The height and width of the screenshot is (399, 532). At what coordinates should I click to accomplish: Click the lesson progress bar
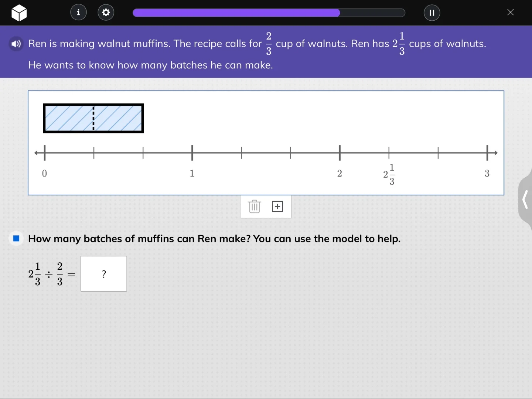tap(269, 13)
